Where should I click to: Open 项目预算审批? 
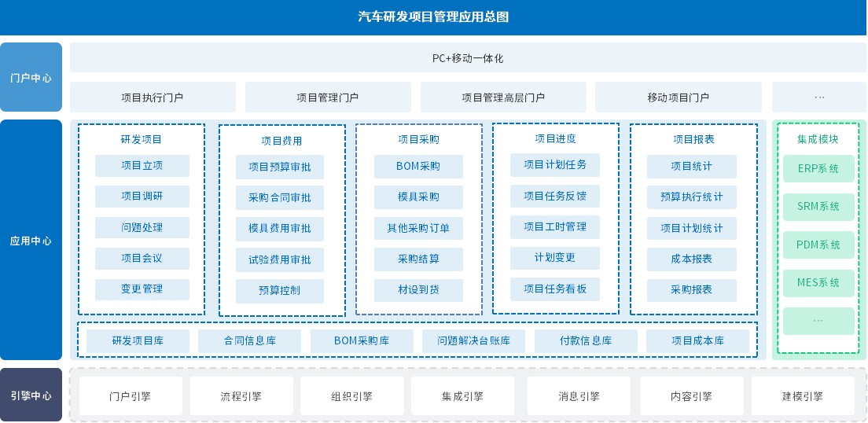(280, 167)
